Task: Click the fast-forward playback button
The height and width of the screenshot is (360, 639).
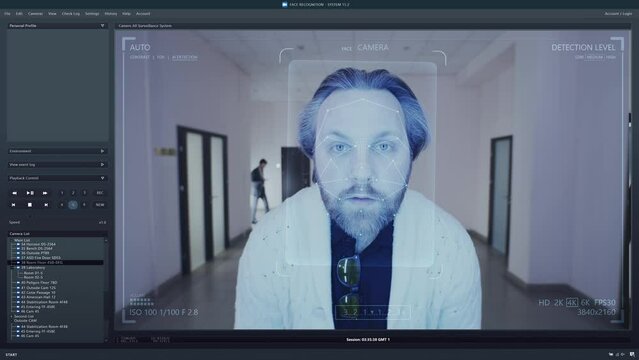Action: pyautogui.click(x=45, y=193)
